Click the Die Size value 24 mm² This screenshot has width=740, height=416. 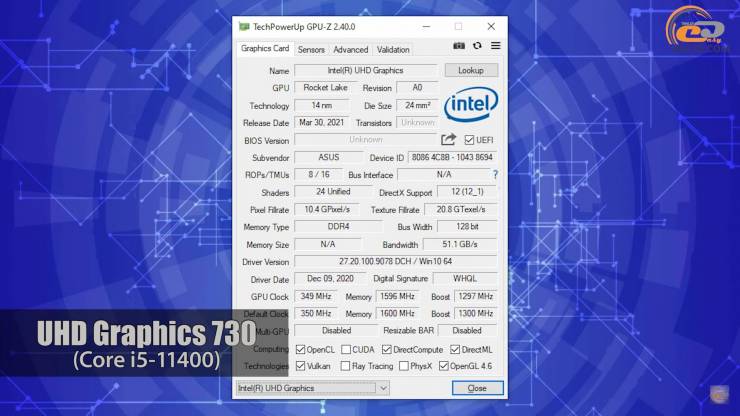pos(417,105)
